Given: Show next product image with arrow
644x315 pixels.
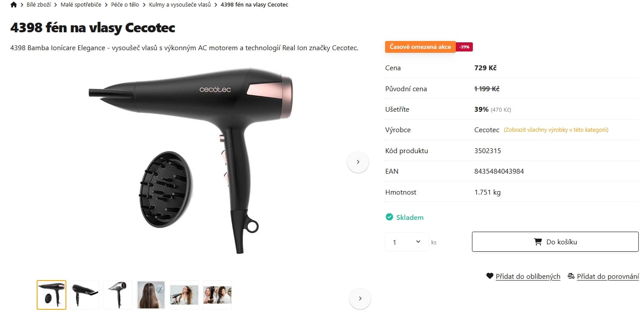Looking at the screenshot, I should (358, 162).
